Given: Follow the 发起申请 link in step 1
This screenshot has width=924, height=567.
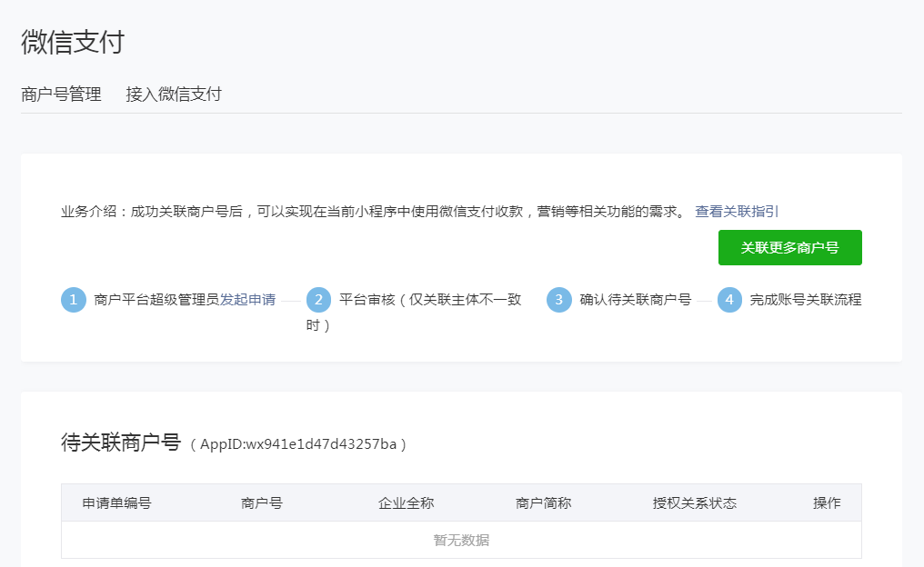Looking at the screenshot, I should coord(247,300).
